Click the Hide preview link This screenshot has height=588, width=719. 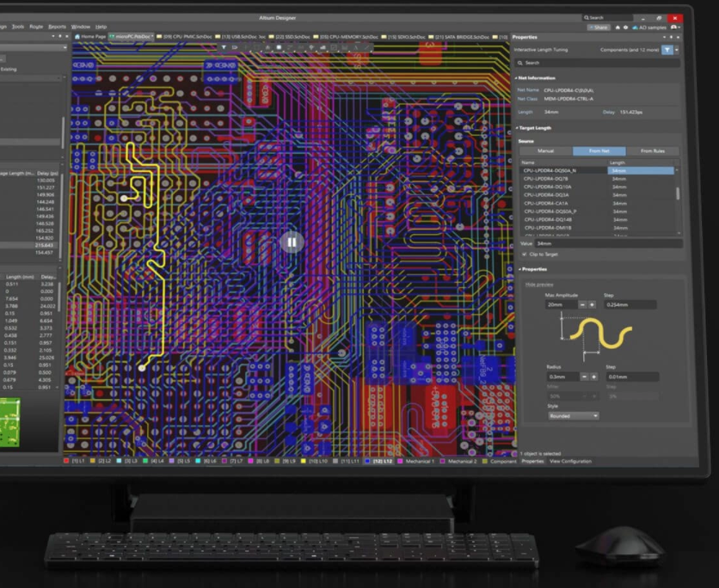539,285
